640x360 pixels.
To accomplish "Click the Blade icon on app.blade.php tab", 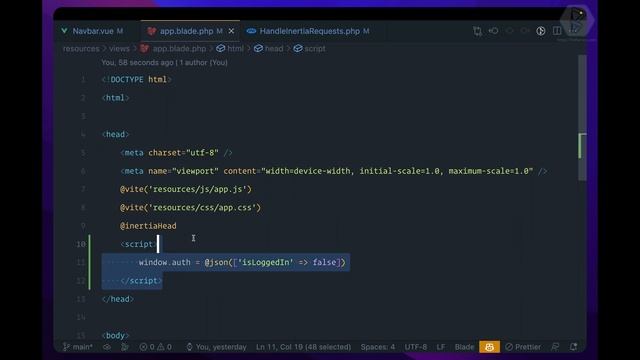I will [x=151, y=31].
